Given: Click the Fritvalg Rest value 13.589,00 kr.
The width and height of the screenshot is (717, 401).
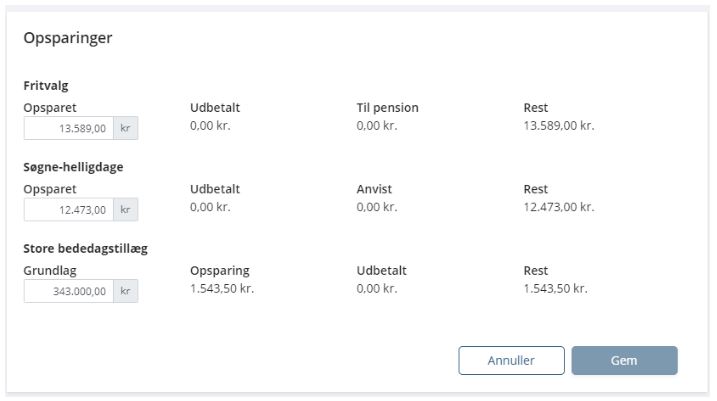Looking at the screenshot, I should 559,125.
